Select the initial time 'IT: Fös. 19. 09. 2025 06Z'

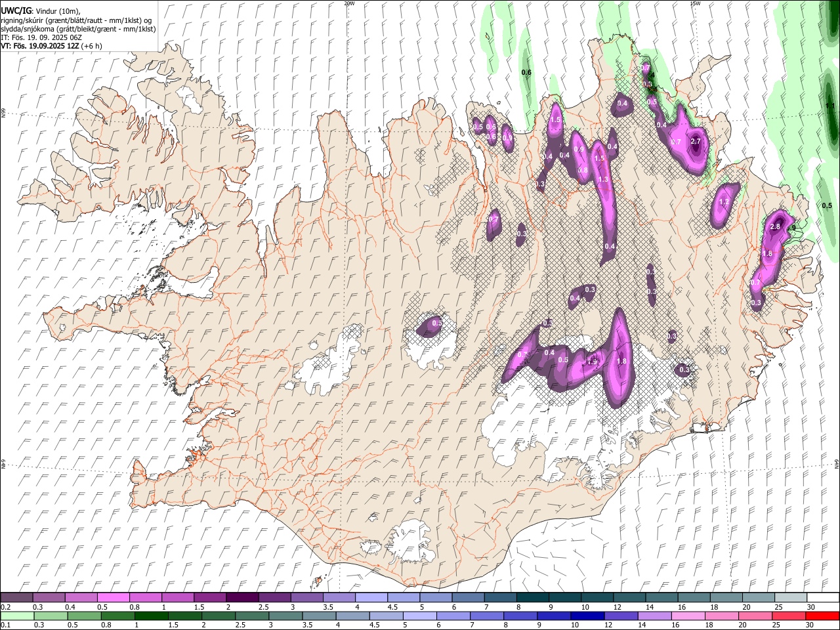pyautogui.click(x=41, y=38)
